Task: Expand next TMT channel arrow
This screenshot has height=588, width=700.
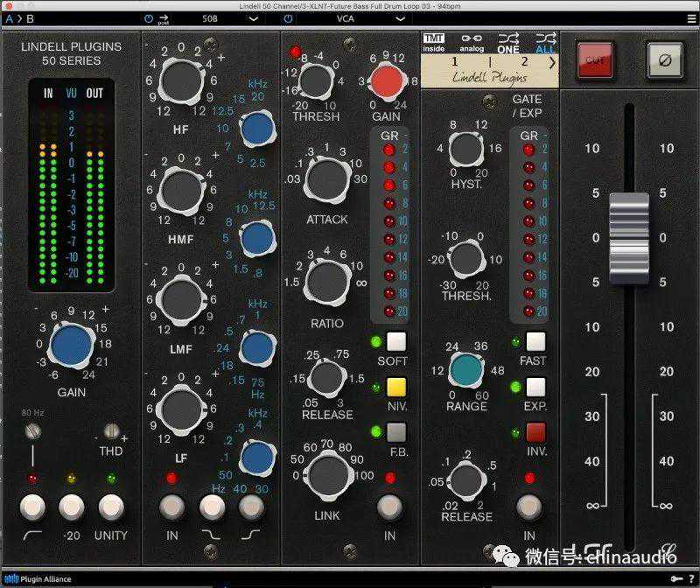Action: [x=551, y=63]
